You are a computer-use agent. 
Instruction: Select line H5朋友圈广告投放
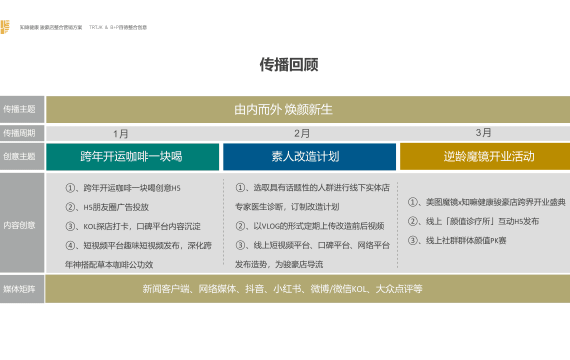[x=107, y=207]
